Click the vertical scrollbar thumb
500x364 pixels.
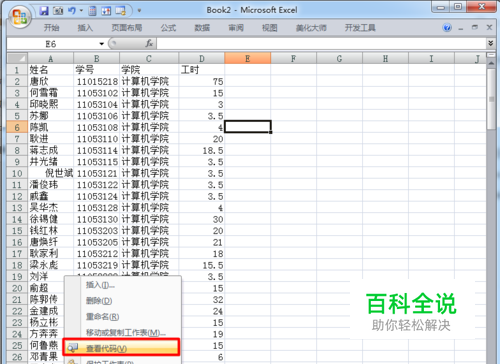491,99
